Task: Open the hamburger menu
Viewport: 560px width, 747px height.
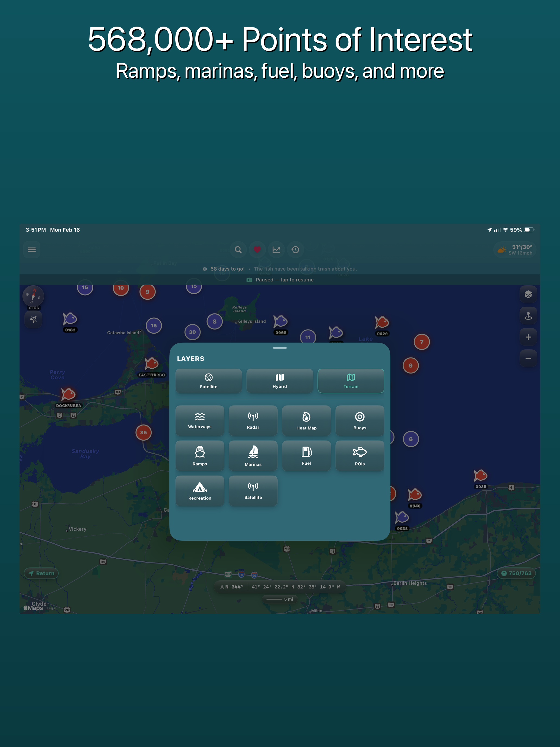Action: pyautogui.click(x=32, y=249)
